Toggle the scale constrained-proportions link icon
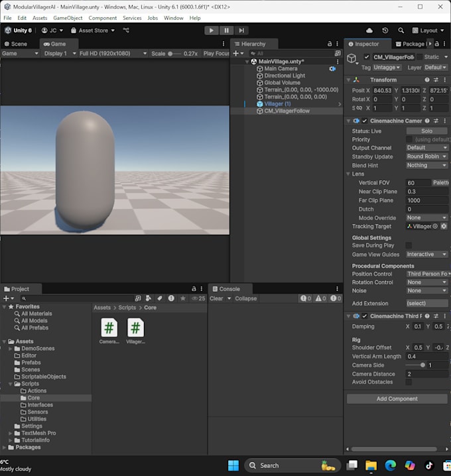Image resolution: width=451 pixels, height=476 pixels. [x=359, y=108]
